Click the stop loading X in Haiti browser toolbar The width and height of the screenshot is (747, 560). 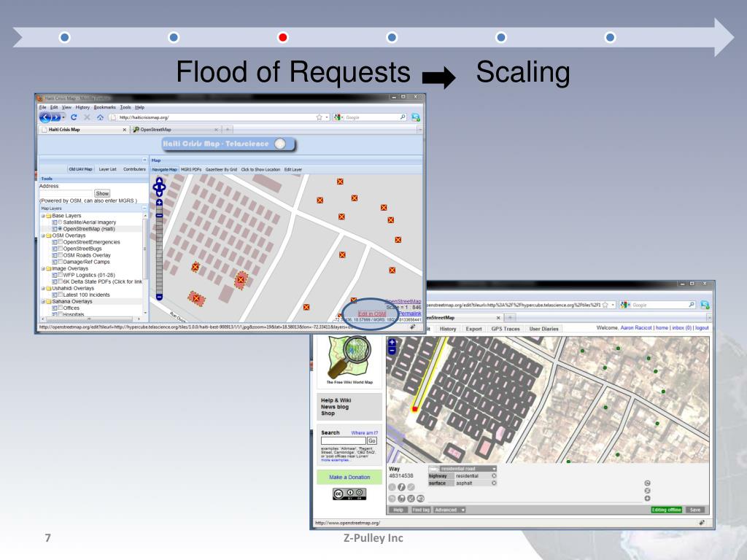87,117
